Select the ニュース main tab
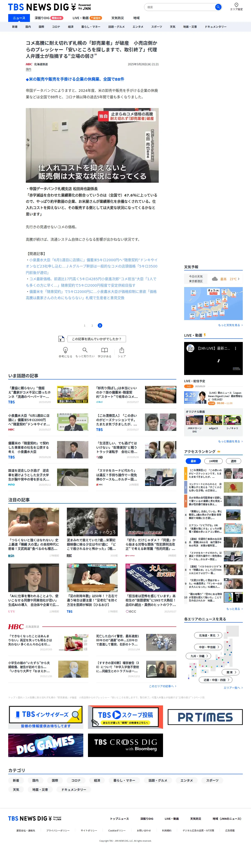The image size is (251, 868). pyautogui.click(x=19, y=18)
